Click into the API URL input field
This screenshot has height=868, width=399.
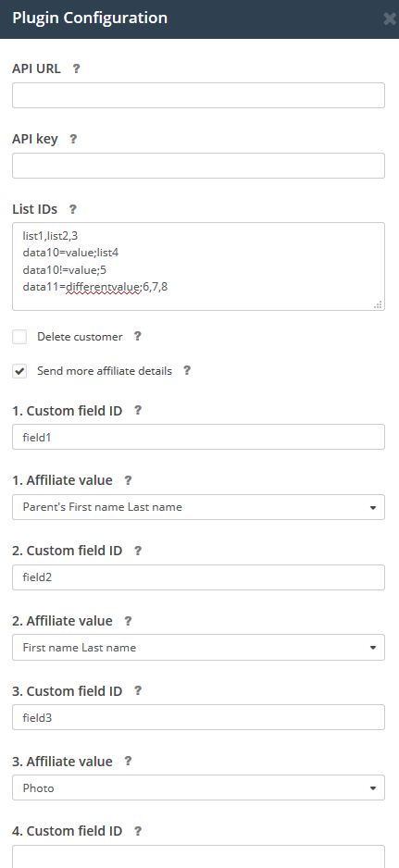[x=198, y=95]
